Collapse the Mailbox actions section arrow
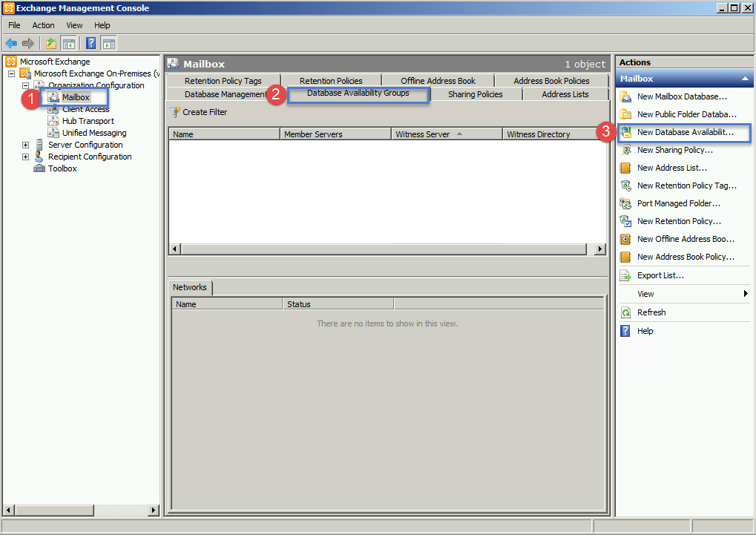 tap(745, 79)
